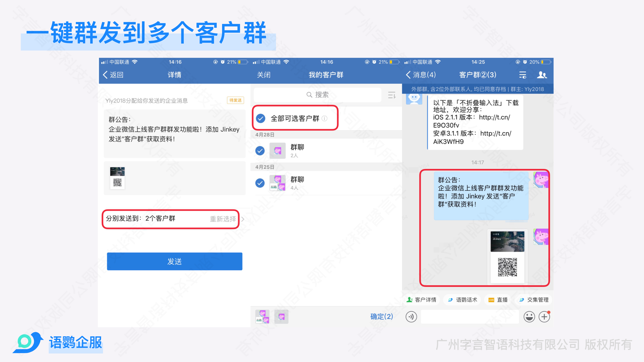Viewport: 644px width, 362px height.
Task: Click the search magnifier in 我的客户群
Action: pos(309,95)
